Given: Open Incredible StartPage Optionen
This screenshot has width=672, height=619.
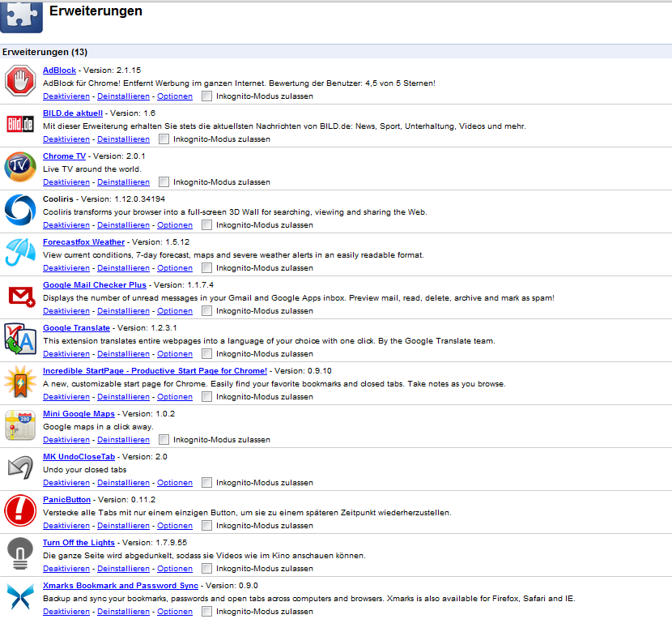Looking at the screenshot, I should pos(175,396).
